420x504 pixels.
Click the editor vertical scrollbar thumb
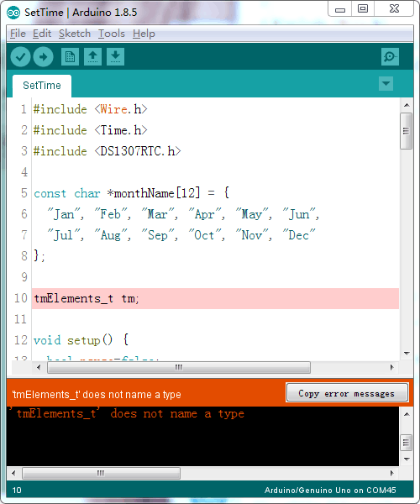pos(407,131)
